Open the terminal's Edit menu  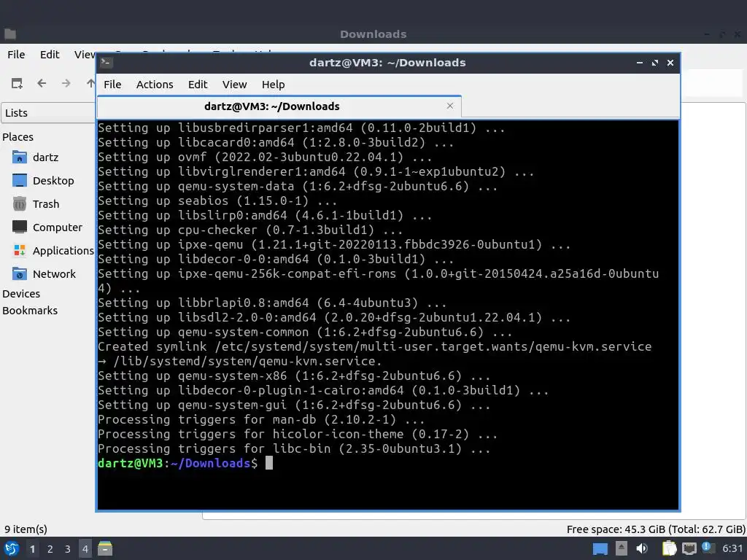click(198, 85)
